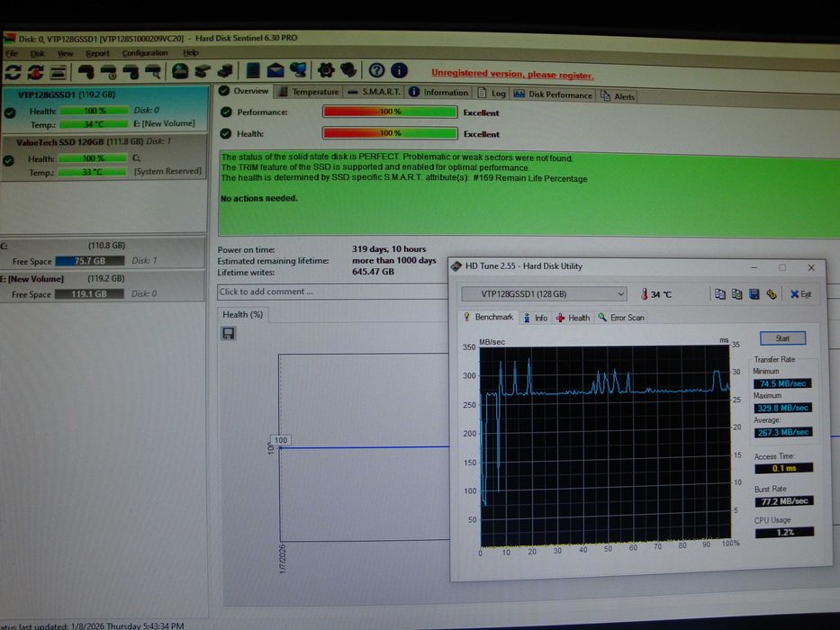
Task: Click the disk list panel toolbar icon
Action: [58, 71]
